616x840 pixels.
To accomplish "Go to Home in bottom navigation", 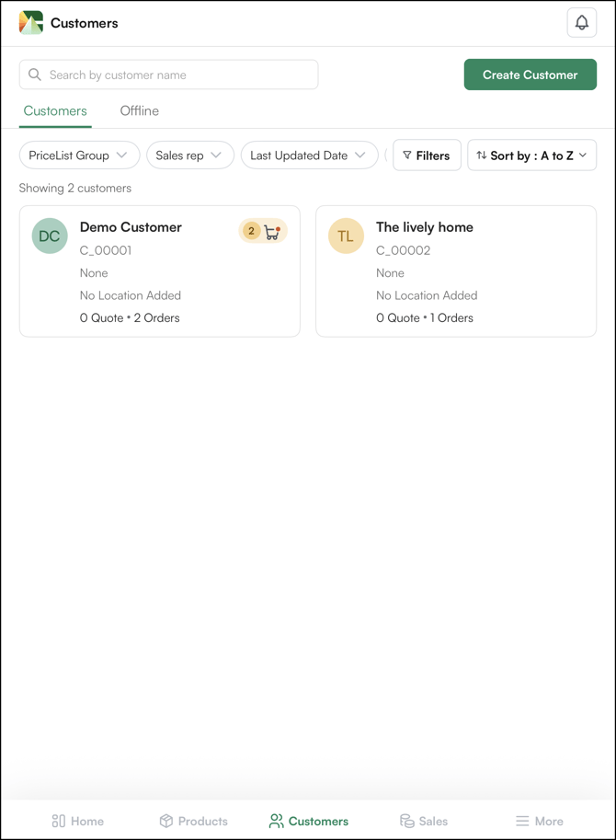I will (x=77, y=821).
